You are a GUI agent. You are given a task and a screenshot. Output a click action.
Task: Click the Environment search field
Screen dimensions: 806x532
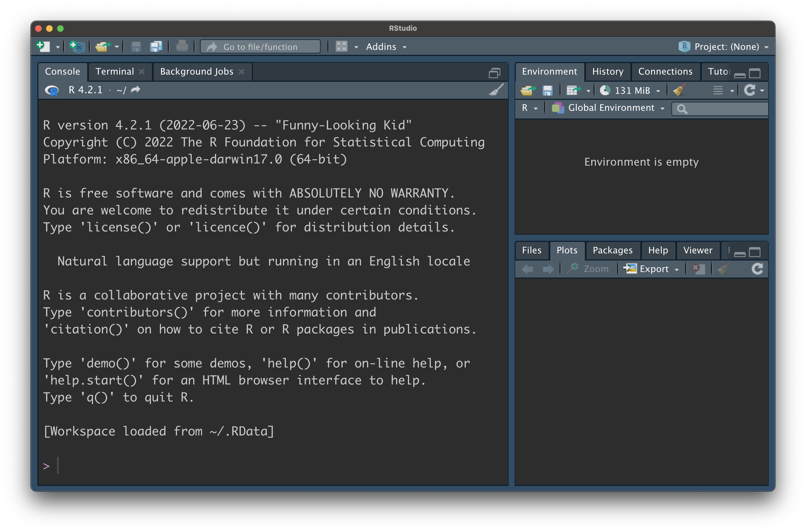pyautogui.click(x=720, y=109)
